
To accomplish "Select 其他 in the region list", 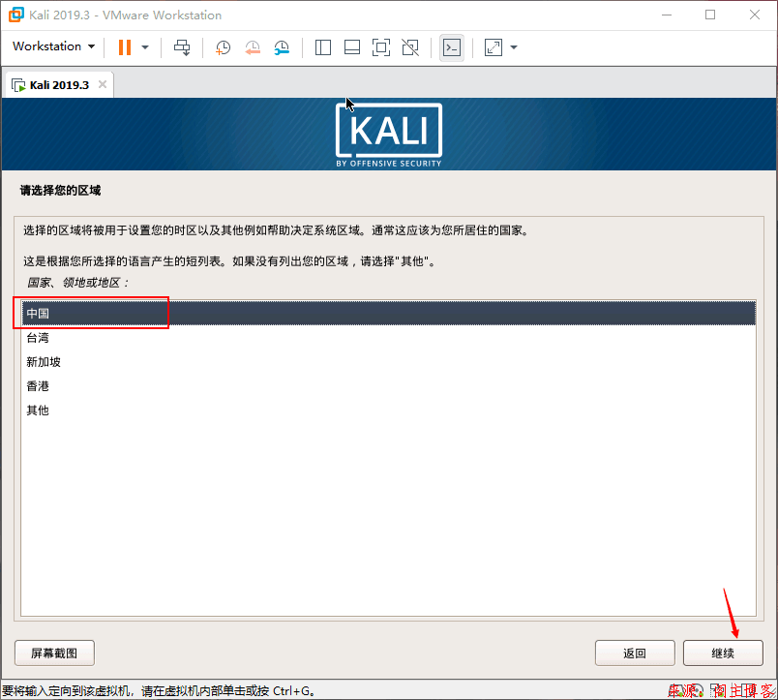I will pos(388,411).
